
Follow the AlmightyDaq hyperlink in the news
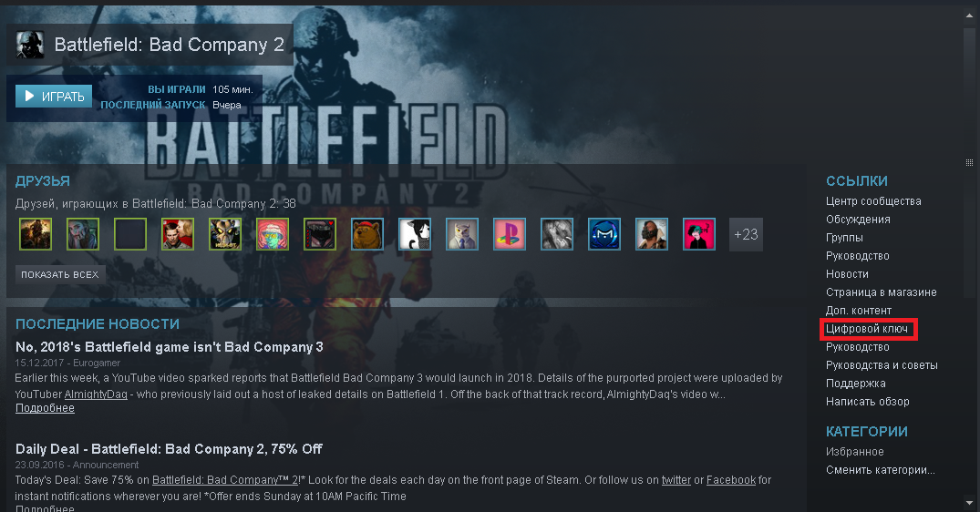[x=96, y=394]
